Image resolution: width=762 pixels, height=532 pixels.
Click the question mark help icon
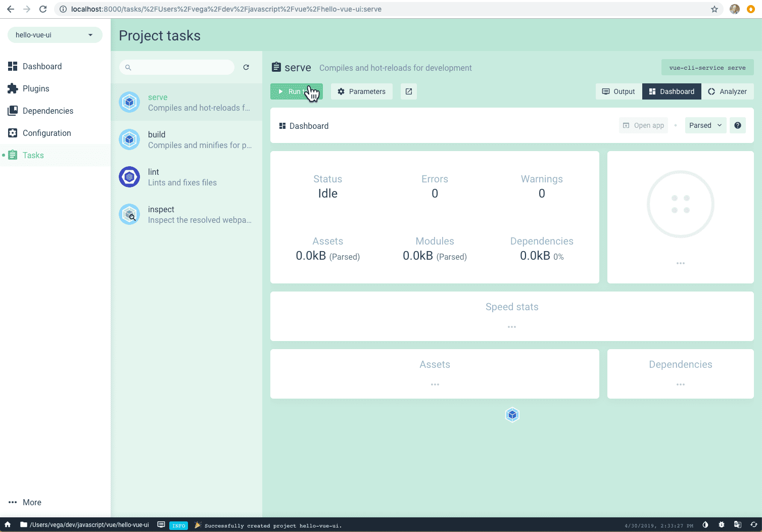[738, 125]
